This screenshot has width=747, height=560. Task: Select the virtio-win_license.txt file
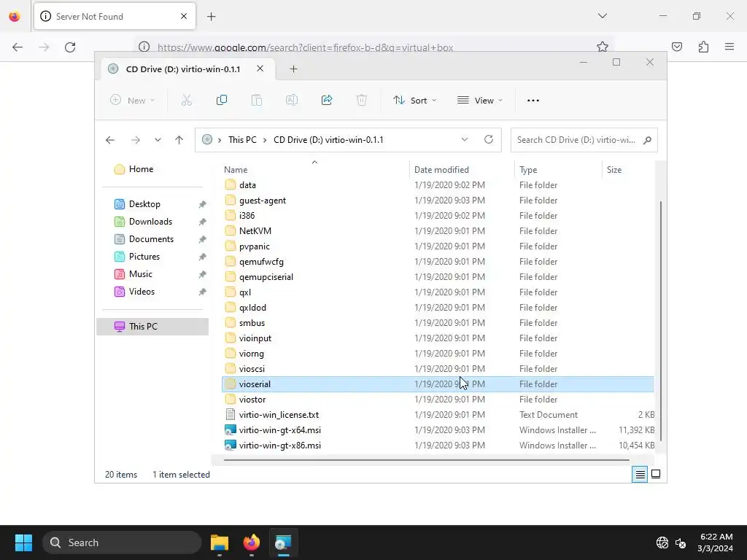[x=438, y=415]
